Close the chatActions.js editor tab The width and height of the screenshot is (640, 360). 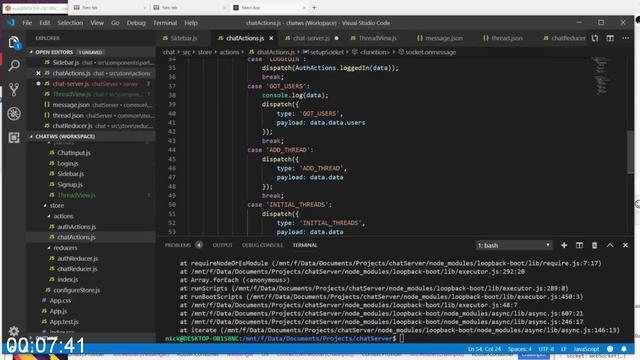coord(271,38)
